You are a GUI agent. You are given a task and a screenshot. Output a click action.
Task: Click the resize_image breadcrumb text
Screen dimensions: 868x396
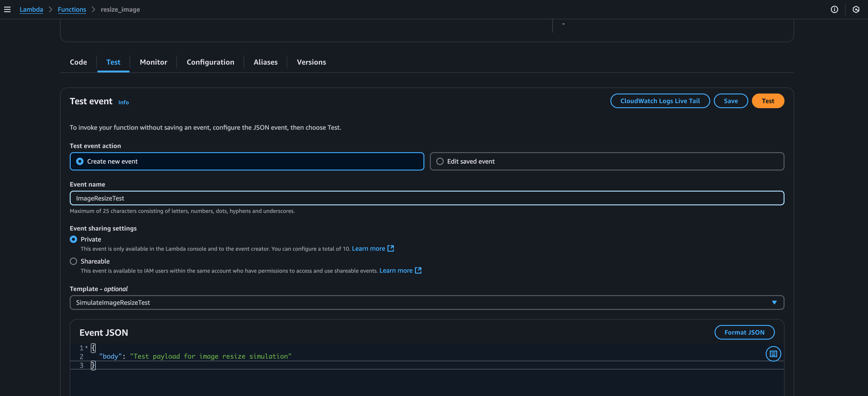(x=120, y=9)
